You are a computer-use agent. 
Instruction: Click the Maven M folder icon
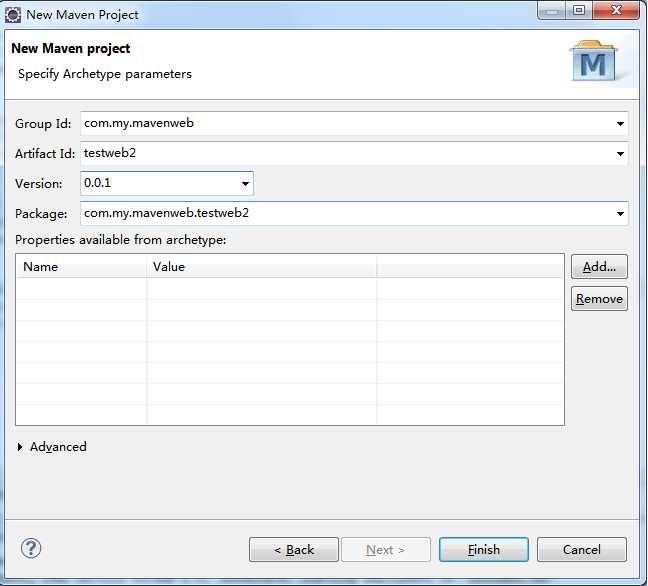[593, 61]
